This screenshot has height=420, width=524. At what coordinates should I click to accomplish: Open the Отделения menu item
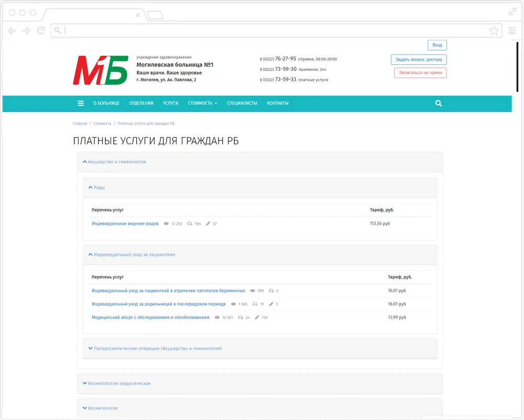141,103
